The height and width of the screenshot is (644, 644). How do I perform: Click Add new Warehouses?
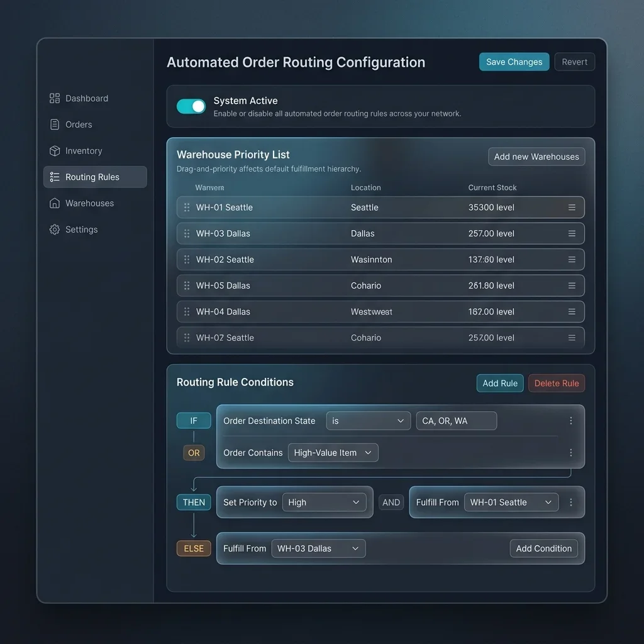(x=536, y=157)
